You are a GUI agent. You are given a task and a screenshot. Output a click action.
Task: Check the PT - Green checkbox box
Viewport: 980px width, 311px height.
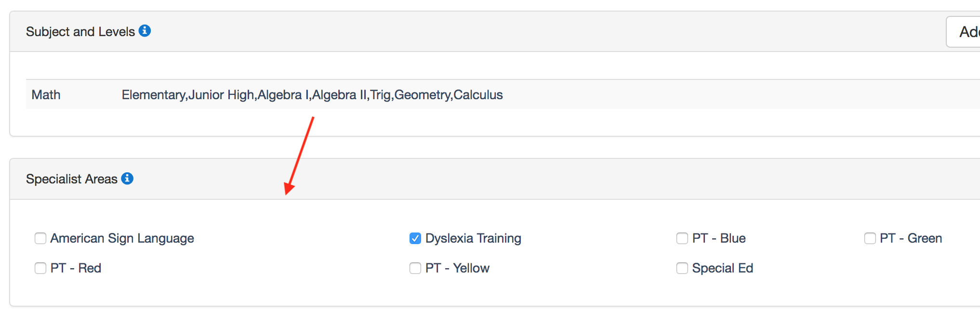point(870,238)
